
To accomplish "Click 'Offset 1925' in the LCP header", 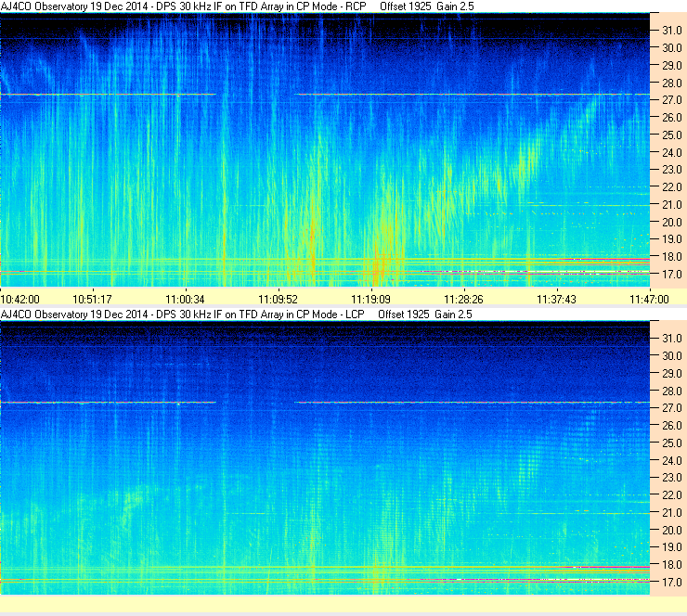I will [404, 314].
